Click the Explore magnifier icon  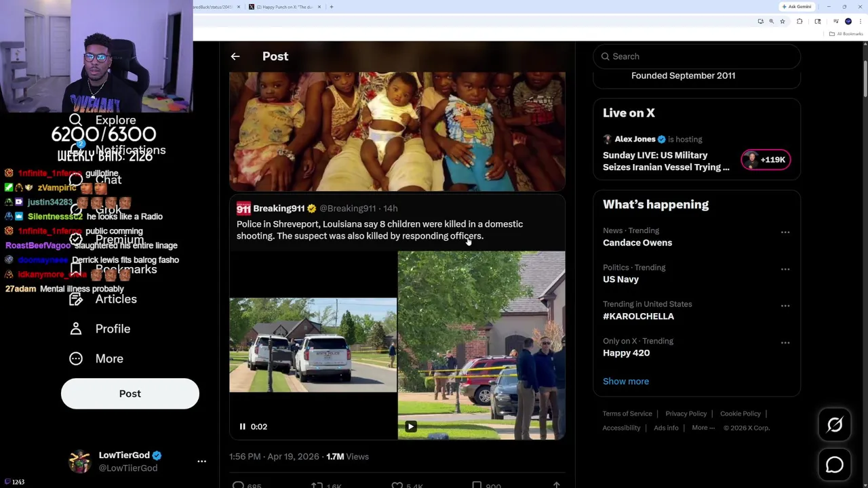(76, 120)
